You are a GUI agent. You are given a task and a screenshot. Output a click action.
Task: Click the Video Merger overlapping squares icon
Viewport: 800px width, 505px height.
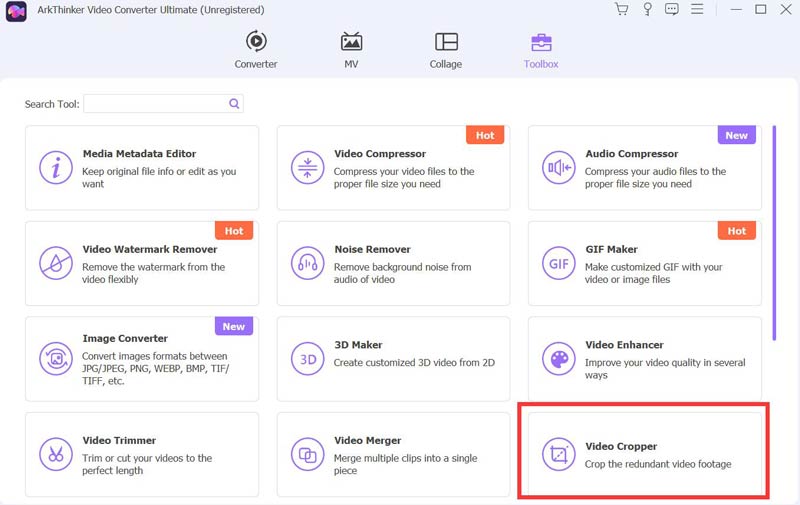click(x=307, y=454)
